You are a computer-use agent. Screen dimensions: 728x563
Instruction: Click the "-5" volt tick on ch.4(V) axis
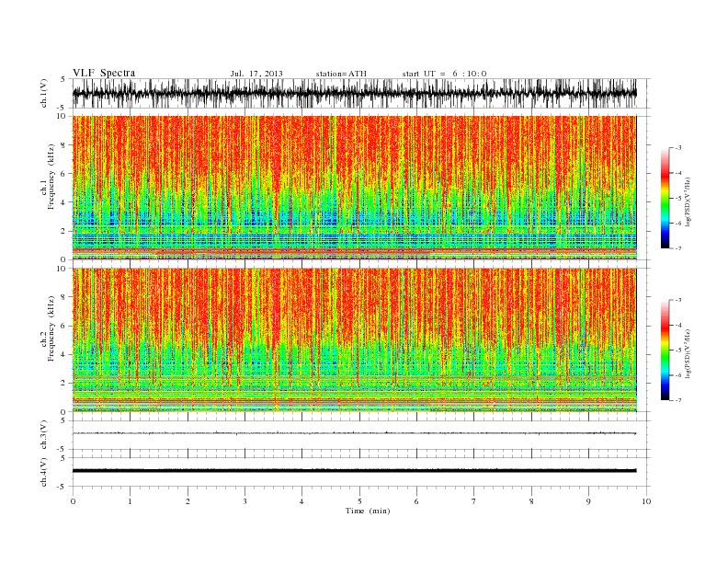pyautogui.click(x=63, y=487)
